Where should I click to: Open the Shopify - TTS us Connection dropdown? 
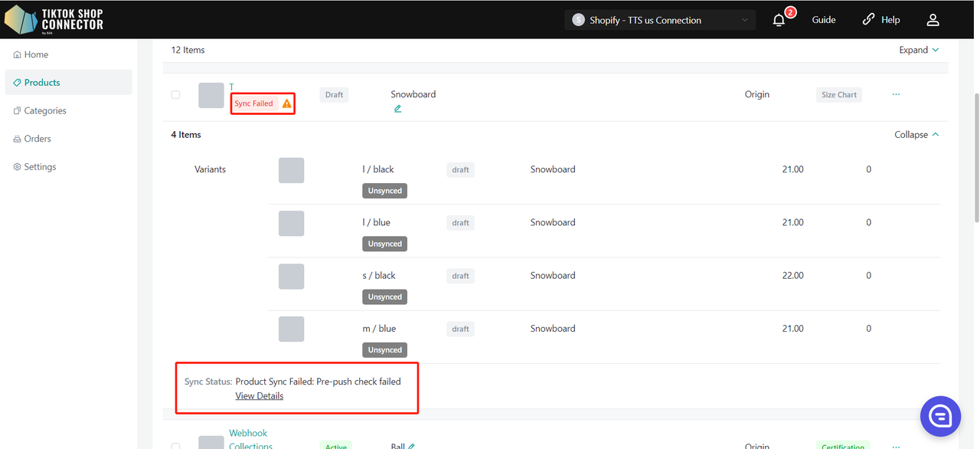pos(660,20)
